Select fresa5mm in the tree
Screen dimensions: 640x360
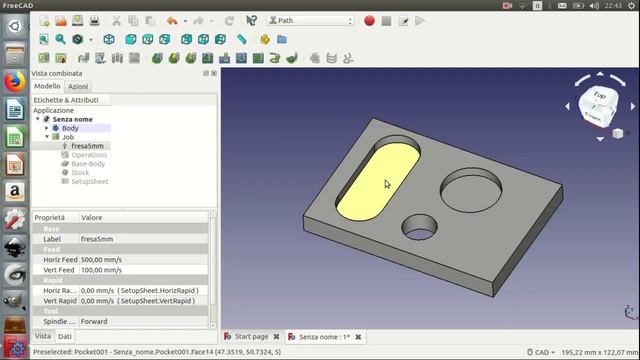(x=87, y=146)
